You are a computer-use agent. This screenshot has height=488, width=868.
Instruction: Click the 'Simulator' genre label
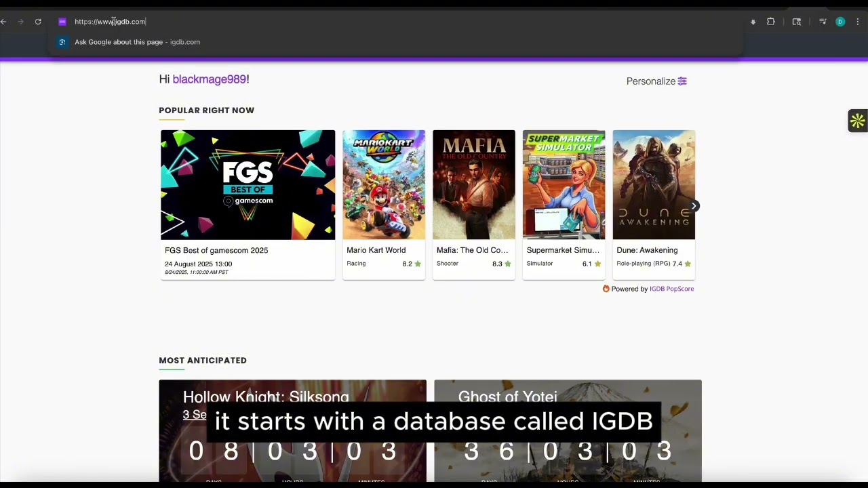540,264
